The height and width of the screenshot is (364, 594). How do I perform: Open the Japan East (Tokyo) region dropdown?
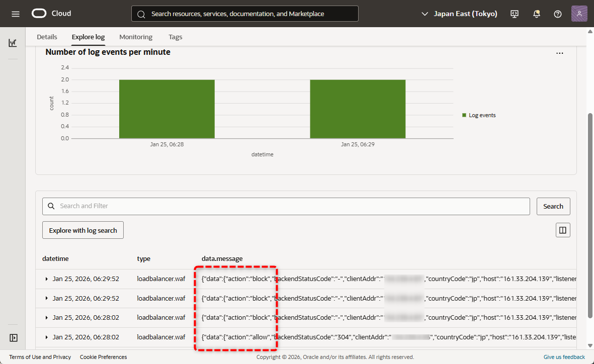click(459, 14)
